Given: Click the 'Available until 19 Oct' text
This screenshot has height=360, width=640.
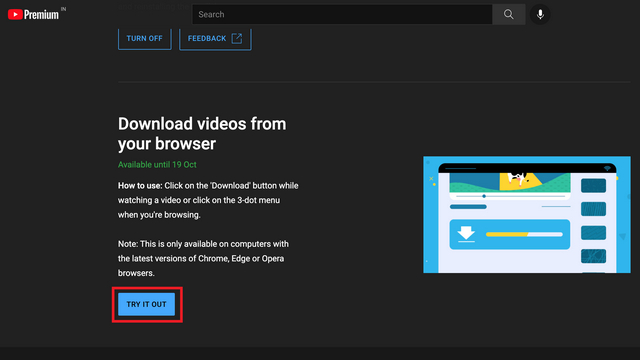Looking at the screenshot, I should [x=157, y=164].
